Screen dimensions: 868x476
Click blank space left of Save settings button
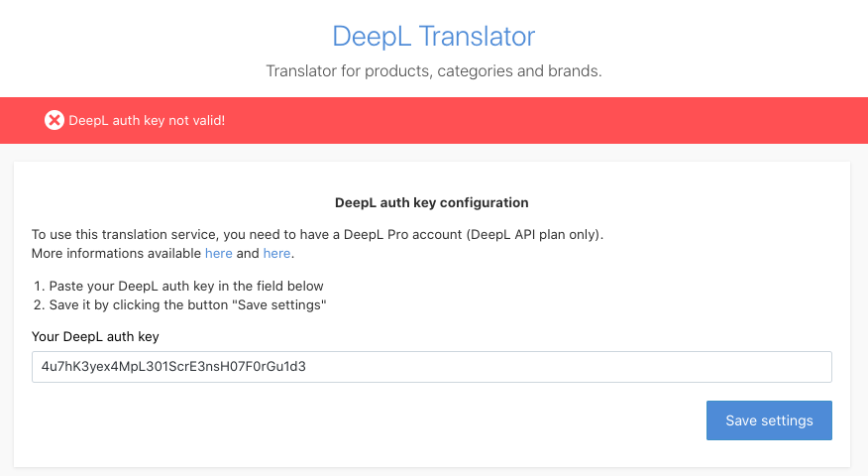pos(396,420)
